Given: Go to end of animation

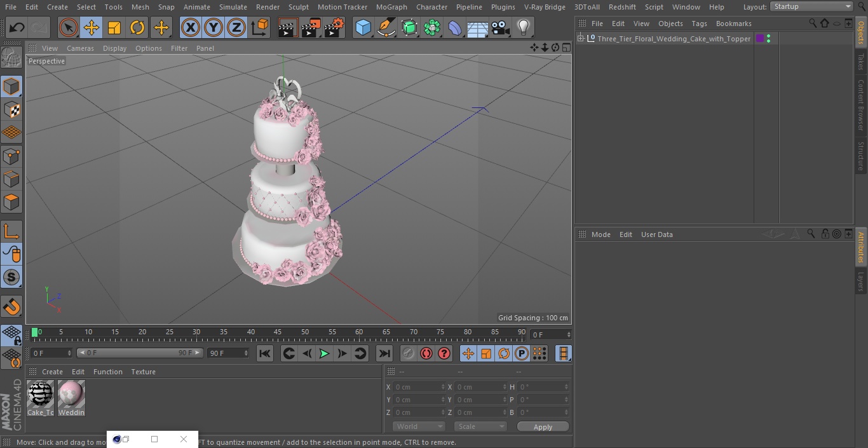Looking at the screenshot, I should (x=384, y=353).
